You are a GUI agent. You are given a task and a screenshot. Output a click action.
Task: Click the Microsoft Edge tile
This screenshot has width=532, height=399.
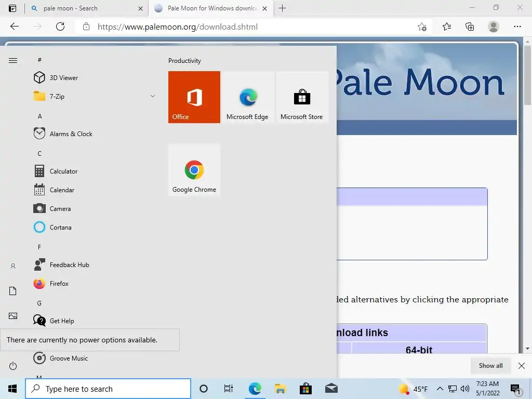coord(247,97)
